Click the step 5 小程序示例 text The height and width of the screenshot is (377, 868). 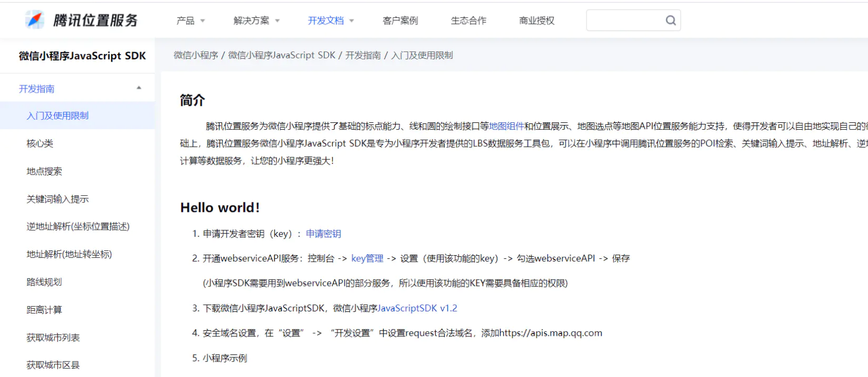click(x=225, y=358)
